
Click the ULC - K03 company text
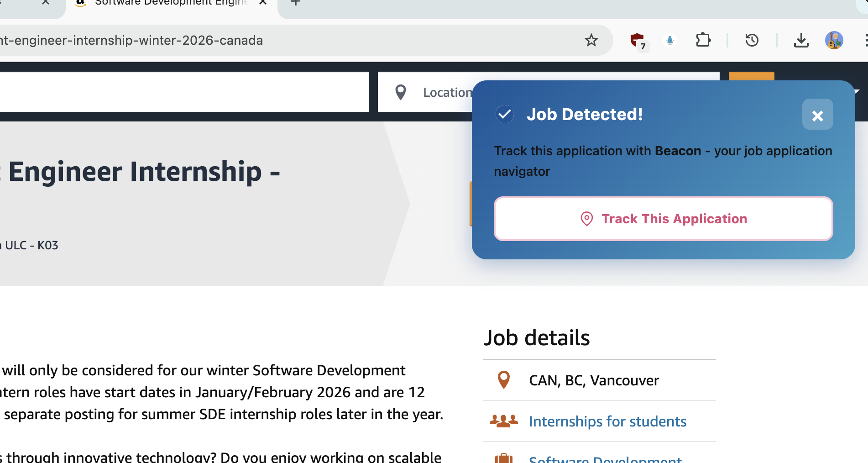pos(29,245)
